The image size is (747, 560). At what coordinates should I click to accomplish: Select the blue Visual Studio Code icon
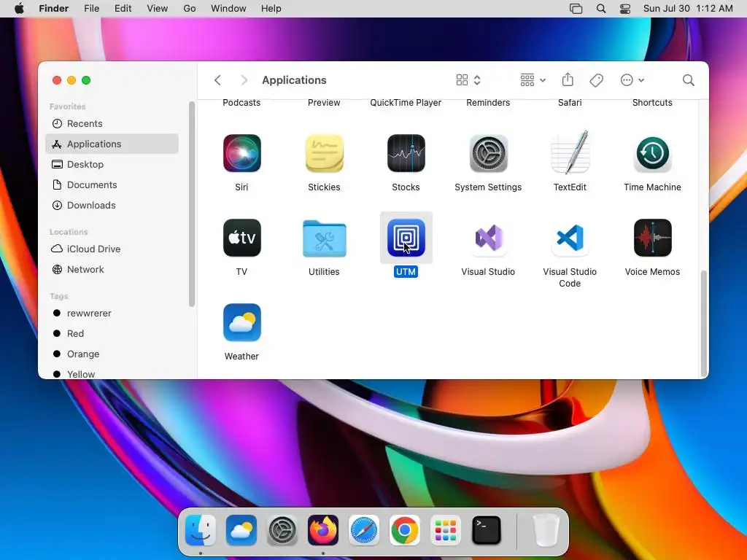coord(570,238)
